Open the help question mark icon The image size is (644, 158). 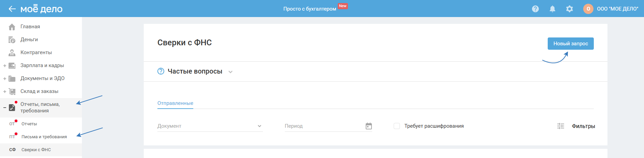pyautogui.click(x=535, y=9)
